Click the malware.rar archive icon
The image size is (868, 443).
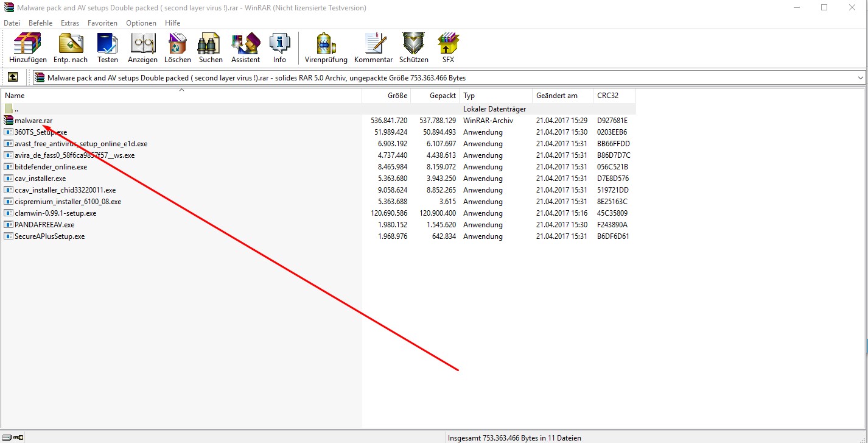point(9,121)
